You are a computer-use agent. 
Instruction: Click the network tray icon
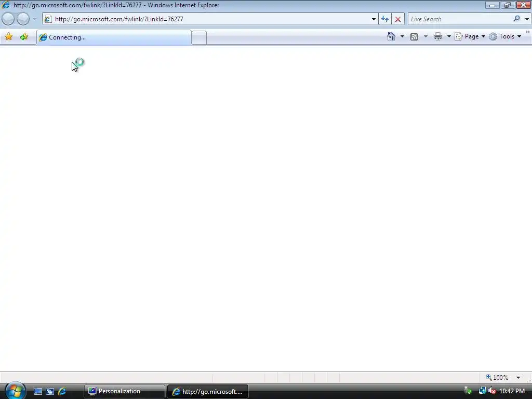tap(482, 391)
